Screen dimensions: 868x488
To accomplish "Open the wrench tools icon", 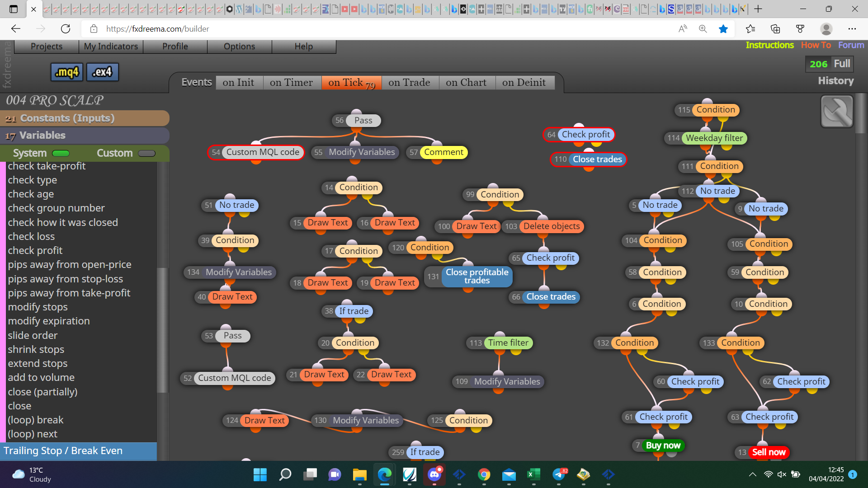I will tap(837, 112).
